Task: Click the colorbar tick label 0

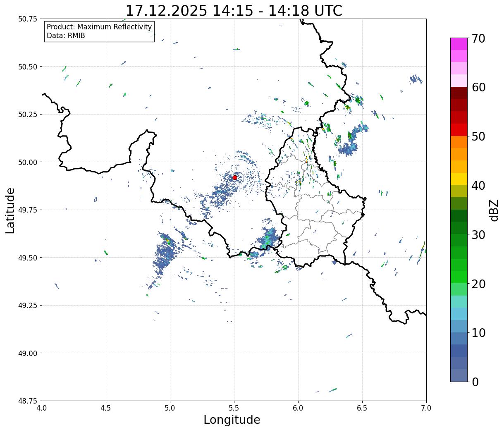Action: pyautogui.click(x=475, y=382)
